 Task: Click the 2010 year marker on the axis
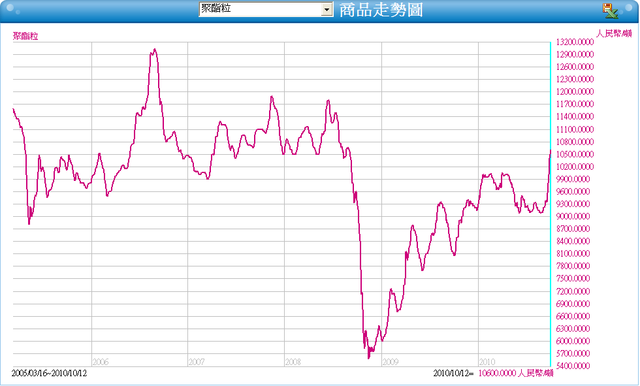[x=487, y=362]
